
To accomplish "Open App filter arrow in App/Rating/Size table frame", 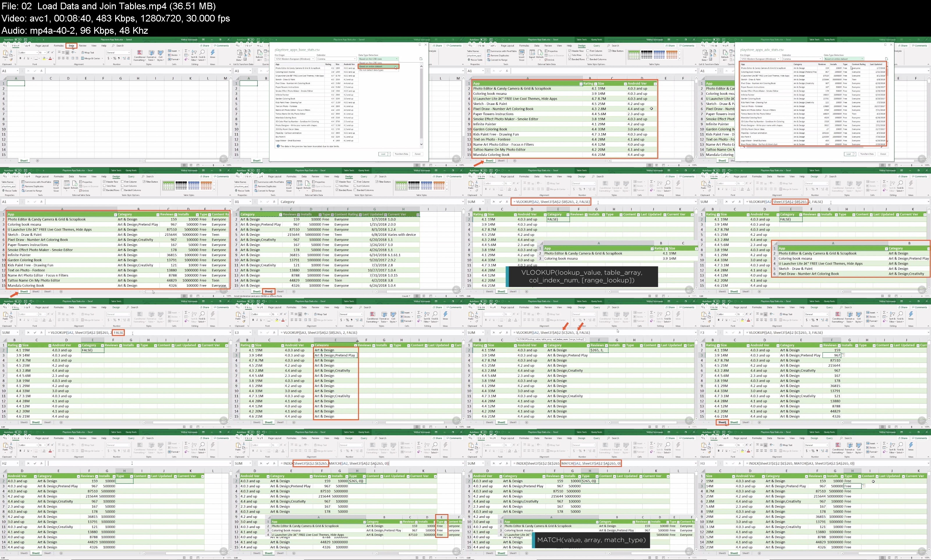I will click(x=581, y=84).
